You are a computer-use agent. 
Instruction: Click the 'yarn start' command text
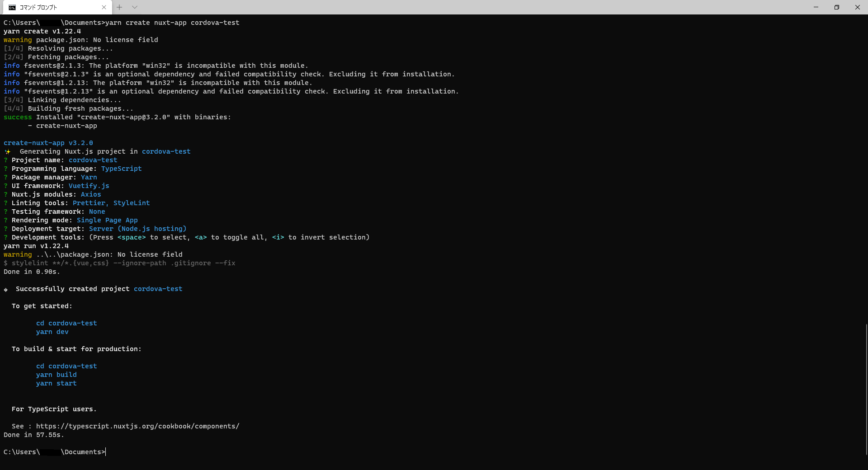(x=57, y=383)
